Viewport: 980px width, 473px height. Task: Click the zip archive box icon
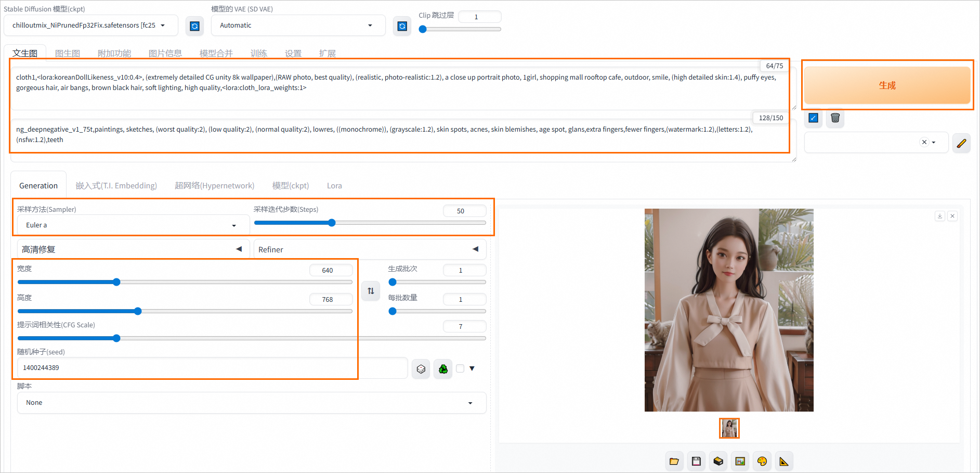click(x=718, y=461)
